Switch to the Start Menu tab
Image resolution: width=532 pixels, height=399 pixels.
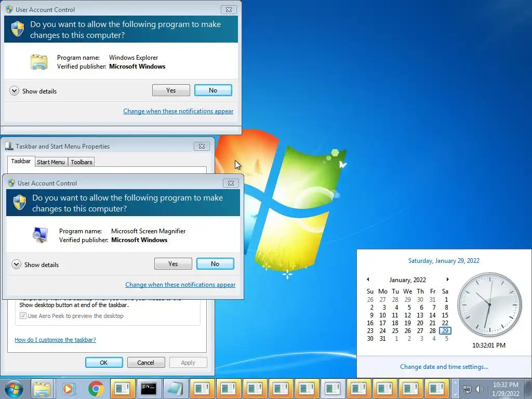[51, 162]
